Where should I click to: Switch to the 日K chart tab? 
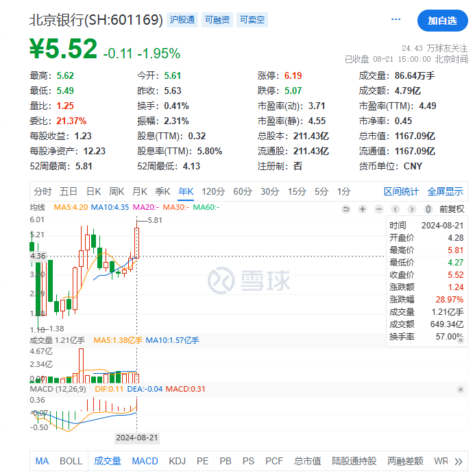point(93,191)
